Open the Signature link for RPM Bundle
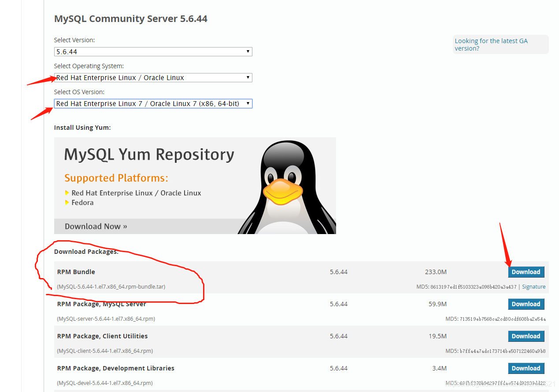559x392 pixels. click(x=533, y=286)
